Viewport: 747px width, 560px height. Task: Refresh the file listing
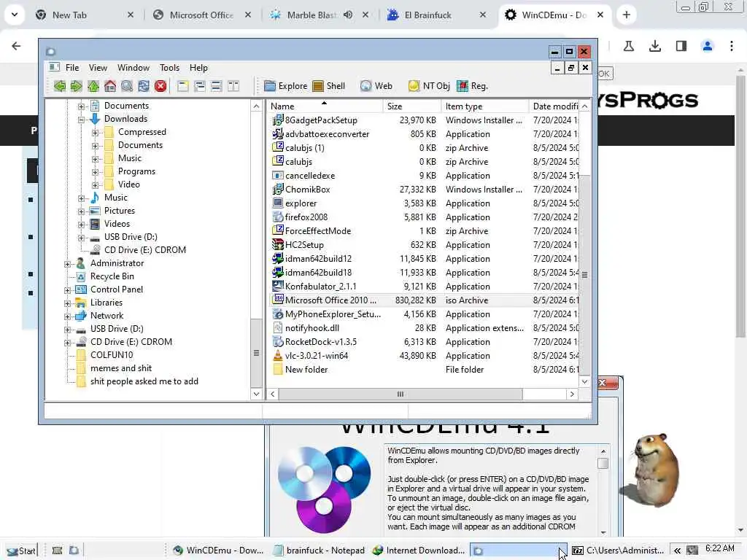(x=144, y=86)
